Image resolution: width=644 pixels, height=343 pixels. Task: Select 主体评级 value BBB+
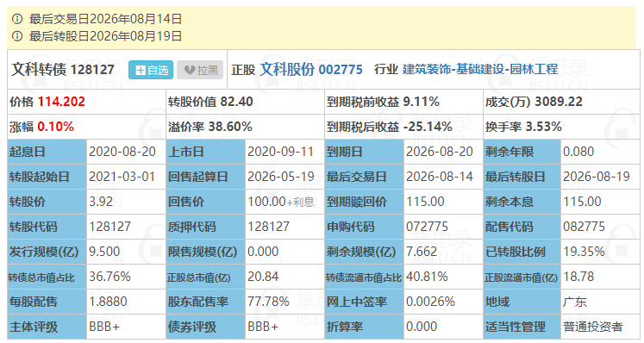tap(104, 327)
